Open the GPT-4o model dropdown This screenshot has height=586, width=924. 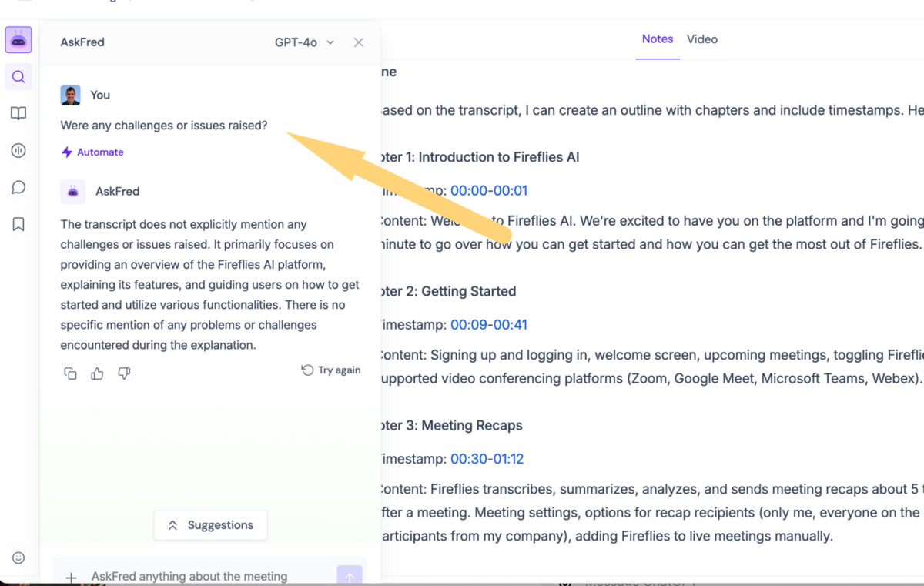pos(304,42)
